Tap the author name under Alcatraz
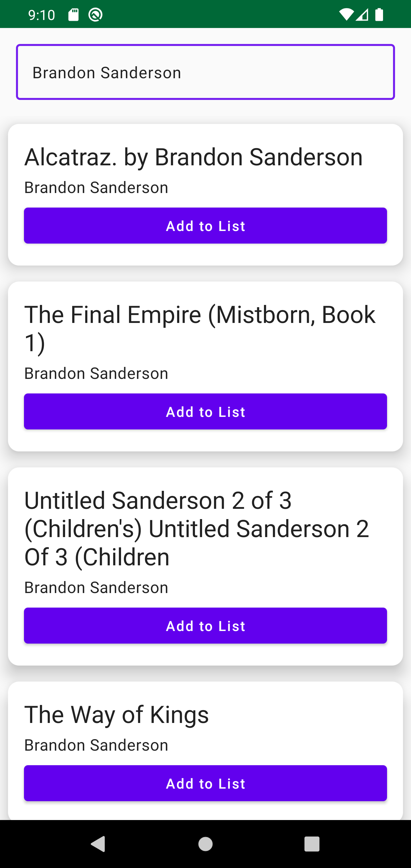 [x=96, y=187]
